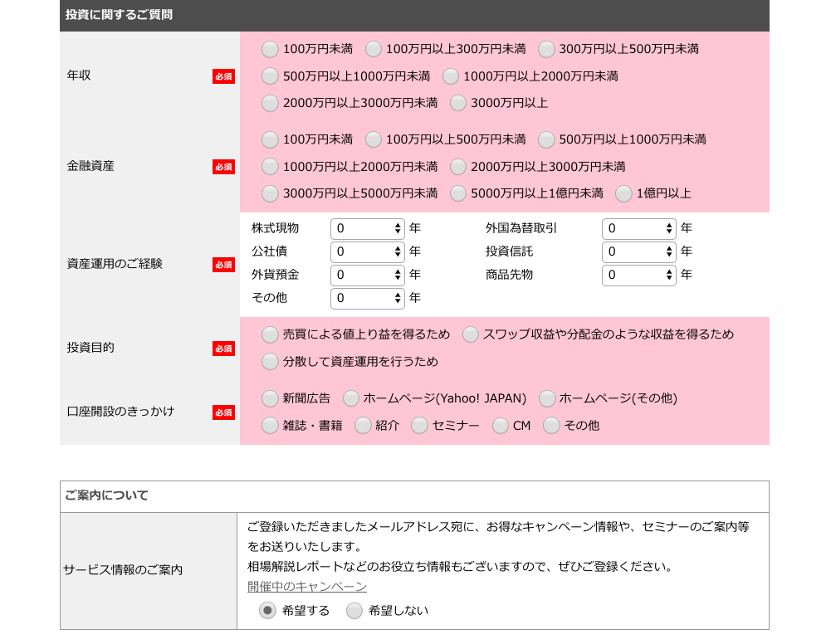
Task: Select financial assets 100万円以上500万円未満
Action: 373,139
